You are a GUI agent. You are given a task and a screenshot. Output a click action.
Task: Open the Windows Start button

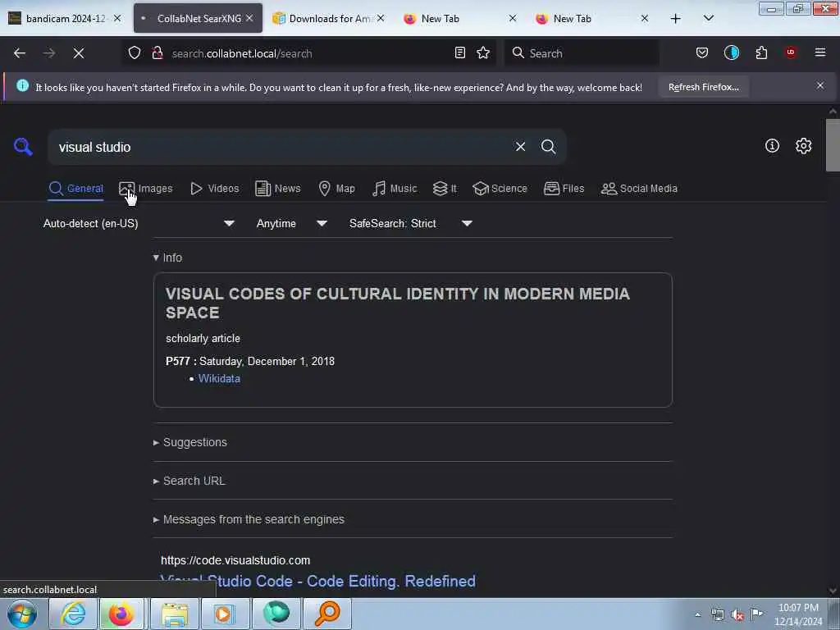coord(22,614)
